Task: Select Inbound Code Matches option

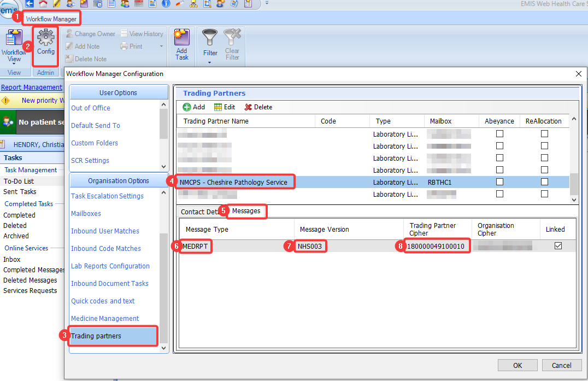Action: tap(106, 248)
